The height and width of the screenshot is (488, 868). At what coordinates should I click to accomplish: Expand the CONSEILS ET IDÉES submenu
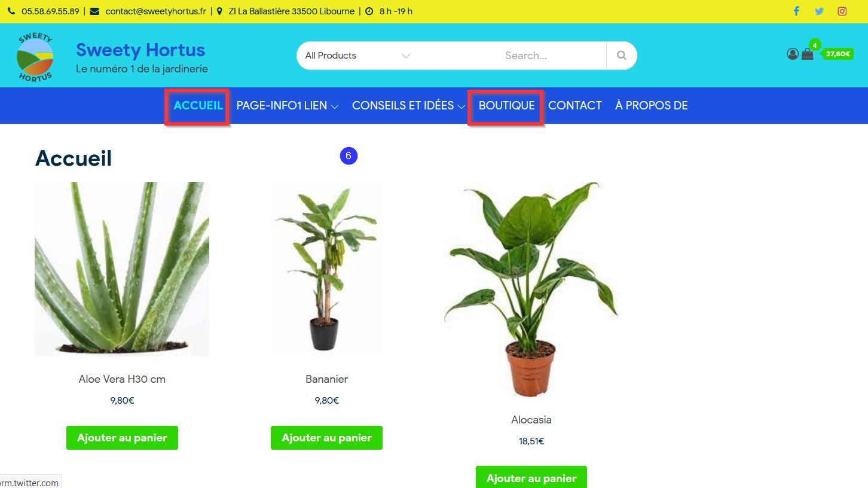point(408,106)
